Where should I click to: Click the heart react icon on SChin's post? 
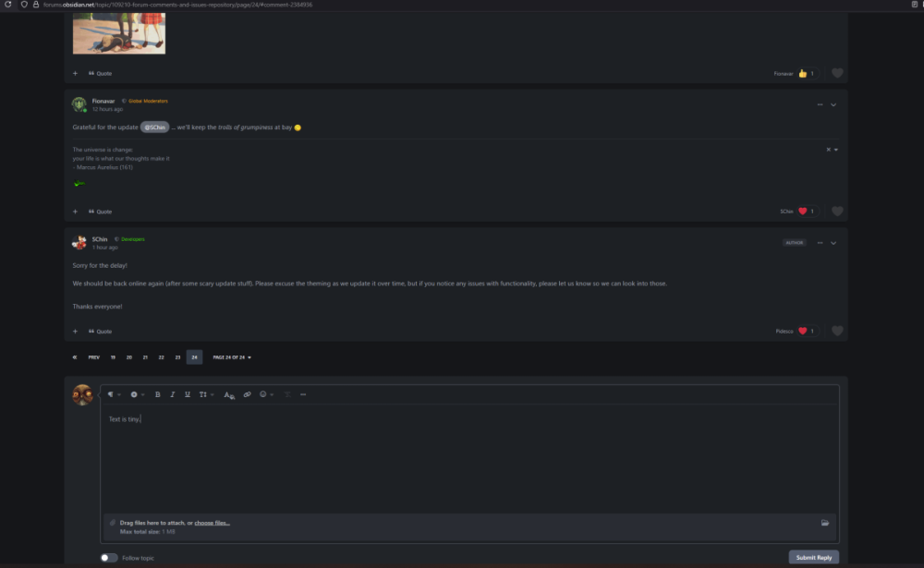tap(837, 331)
